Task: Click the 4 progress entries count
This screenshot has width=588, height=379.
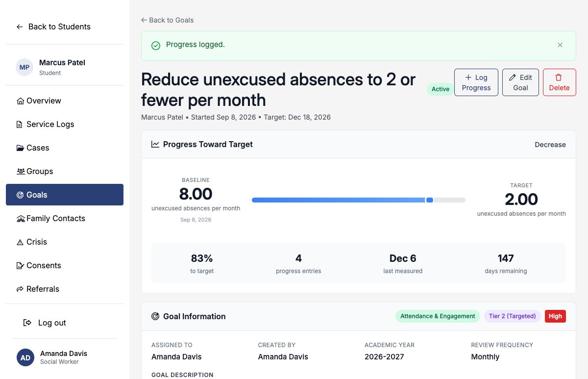Action: [x=298, y=258]
